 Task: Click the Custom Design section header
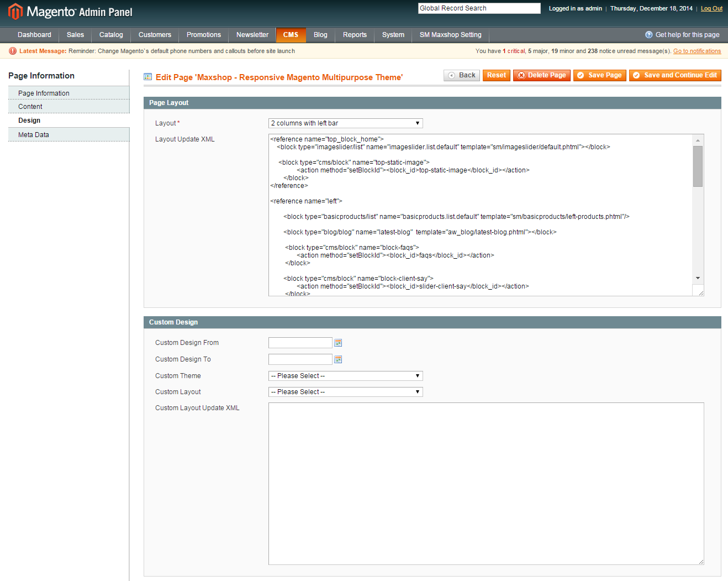pyautogui.click(x=432, y=322)
